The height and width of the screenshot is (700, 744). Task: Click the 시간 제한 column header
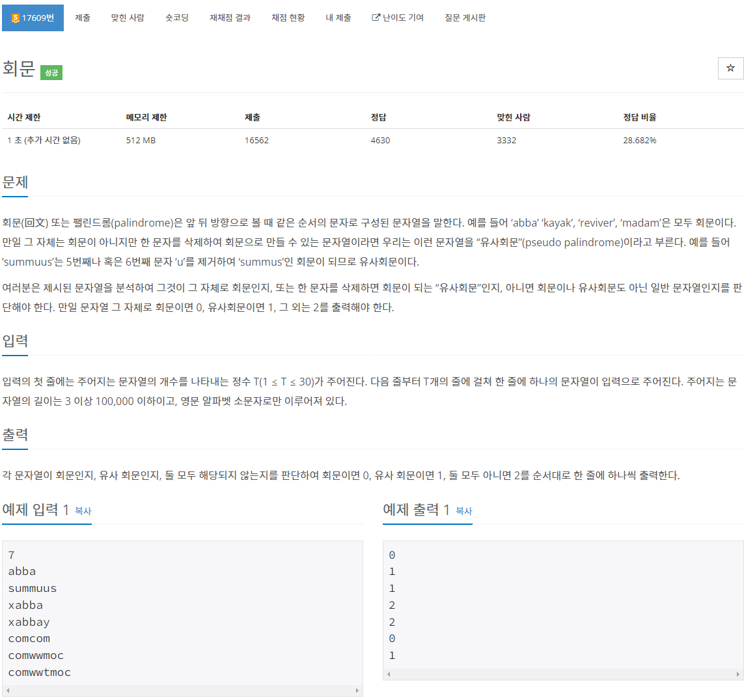[24, 117]
